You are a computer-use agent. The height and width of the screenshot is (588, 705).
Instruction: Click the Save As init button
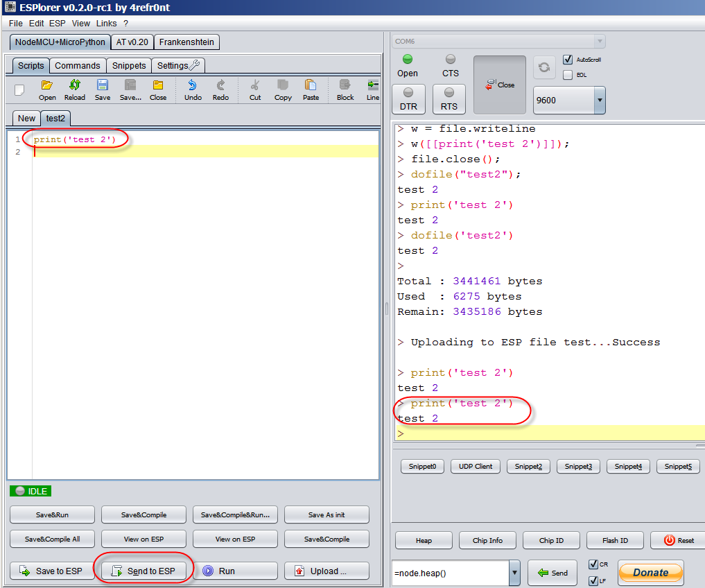(327, 514)
